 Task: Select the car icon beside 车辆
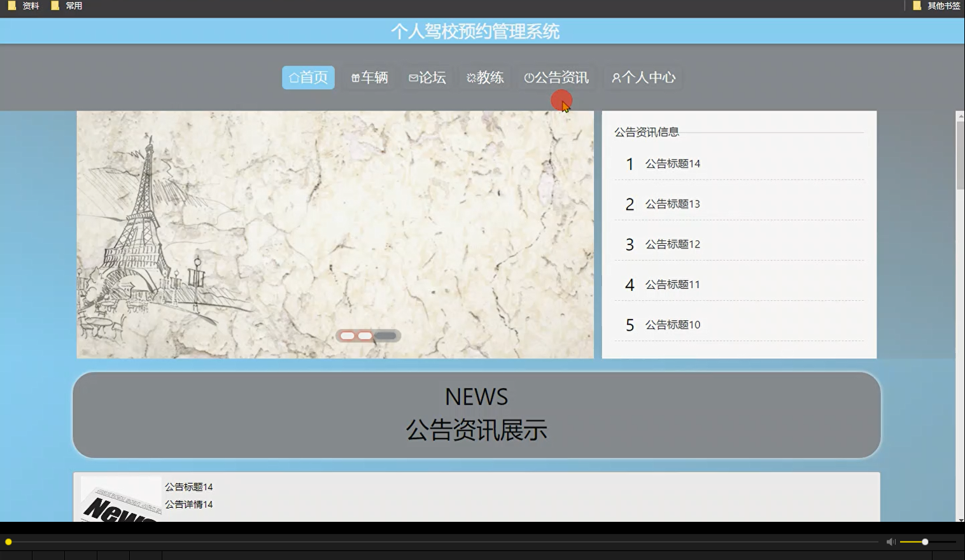355,78
